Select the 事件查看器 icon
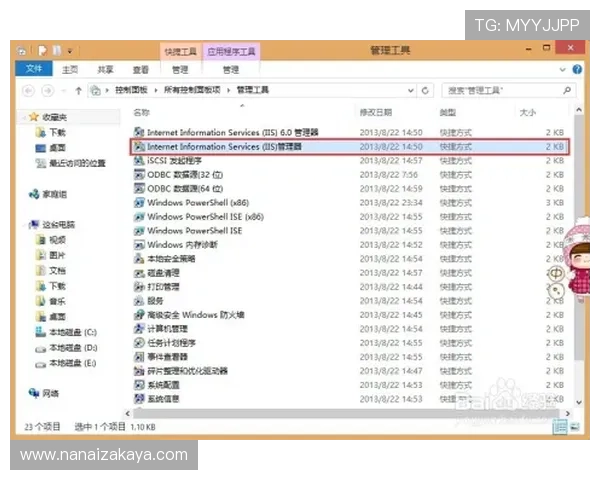 [x=139, y=357]
